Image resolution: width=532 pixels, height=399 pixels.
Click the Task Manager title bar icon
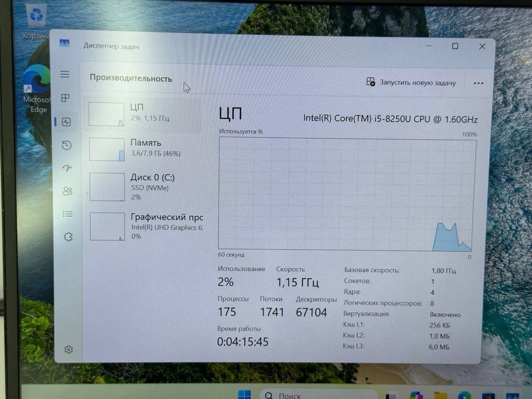[x=64, y=43]
